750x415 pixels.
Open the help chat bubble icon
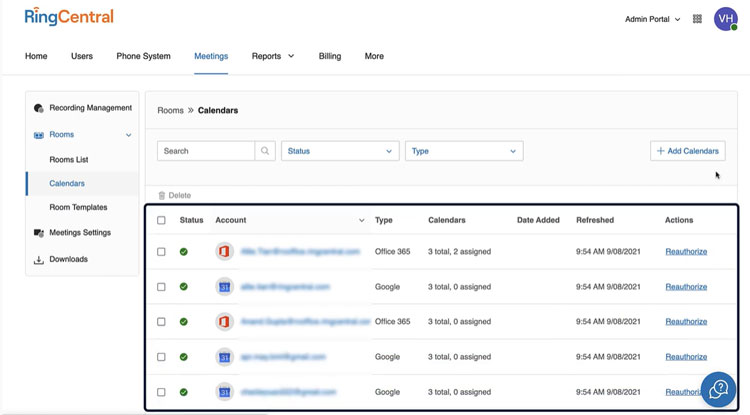pos(718,390)
